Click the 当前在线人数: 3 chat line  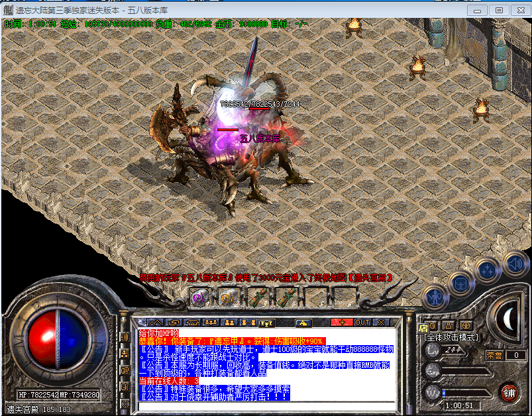[170, 381]
